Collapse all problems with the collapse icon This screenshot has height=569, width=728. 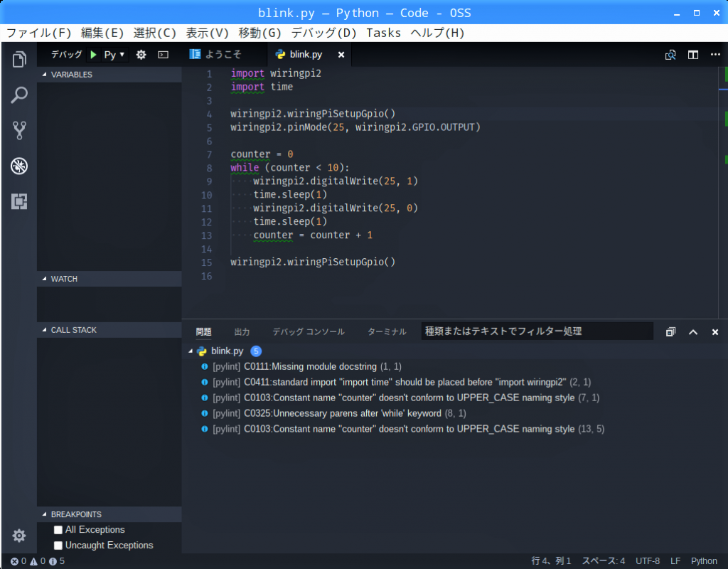pos(670,331)
